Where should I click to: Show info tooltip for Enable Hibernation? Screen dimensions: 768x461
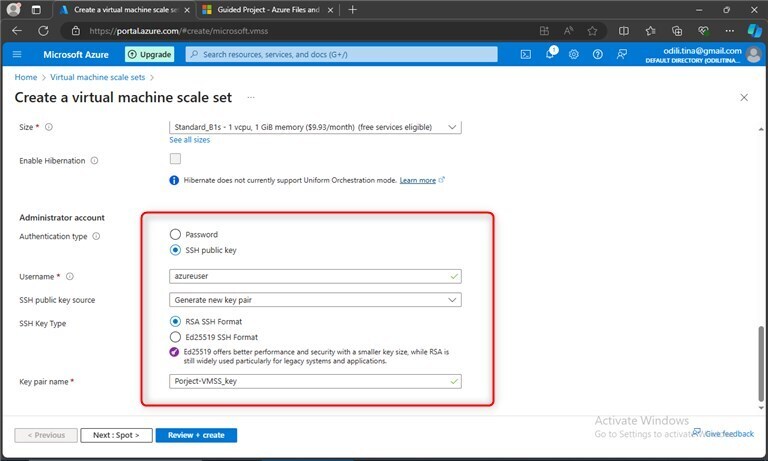(x=95, y=161)
